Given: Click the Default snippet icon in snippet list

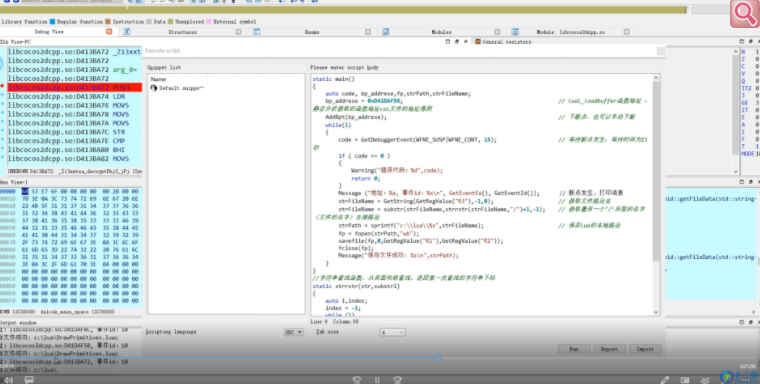Looking at the screenshot, I should [x=154, y=88].
